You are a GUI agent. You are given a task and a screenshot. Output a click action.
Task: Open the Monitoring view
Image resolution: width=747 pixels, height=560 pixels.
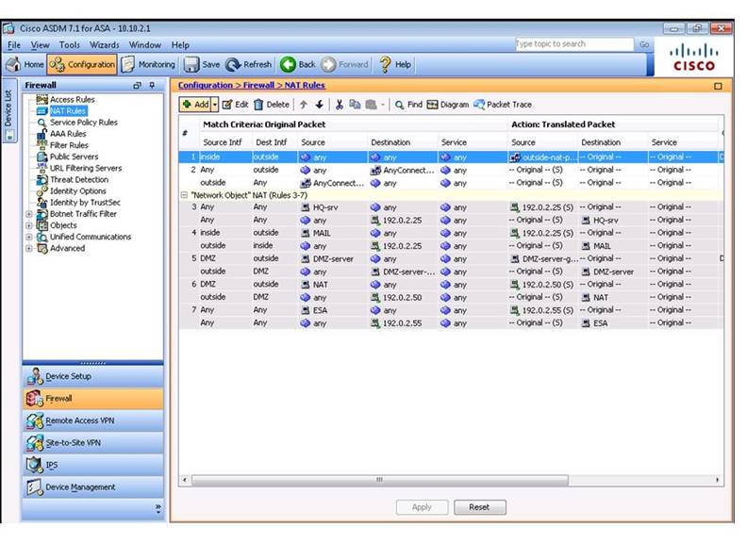point(148,64)
